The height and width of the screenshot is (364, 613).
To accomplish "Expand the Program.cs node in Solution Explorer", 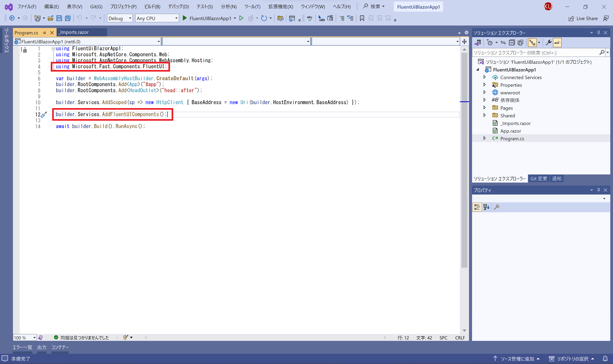I will tap(484, 138).
